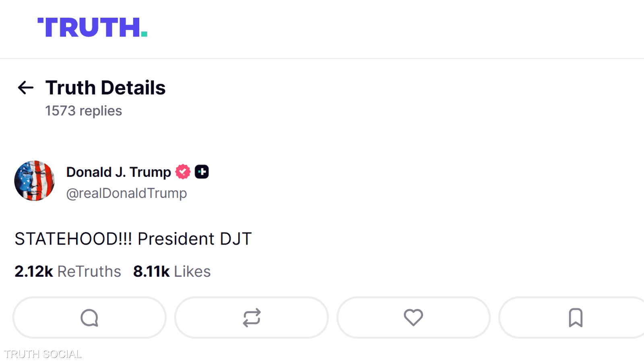Image resolution: width=644 pixels, height=362 pixels.
Task: Show the 8.11k Likes list
Action: (x=172, y=271)
